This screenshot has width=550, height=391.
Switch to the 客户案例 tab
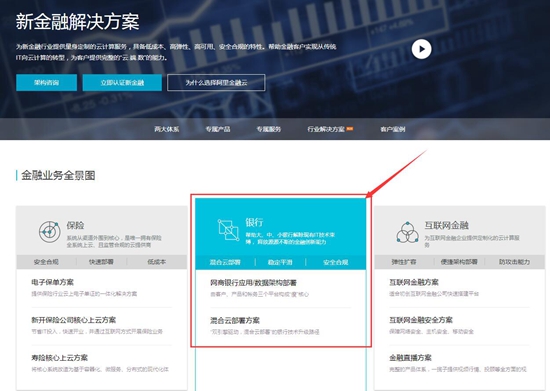pos(393,129)
